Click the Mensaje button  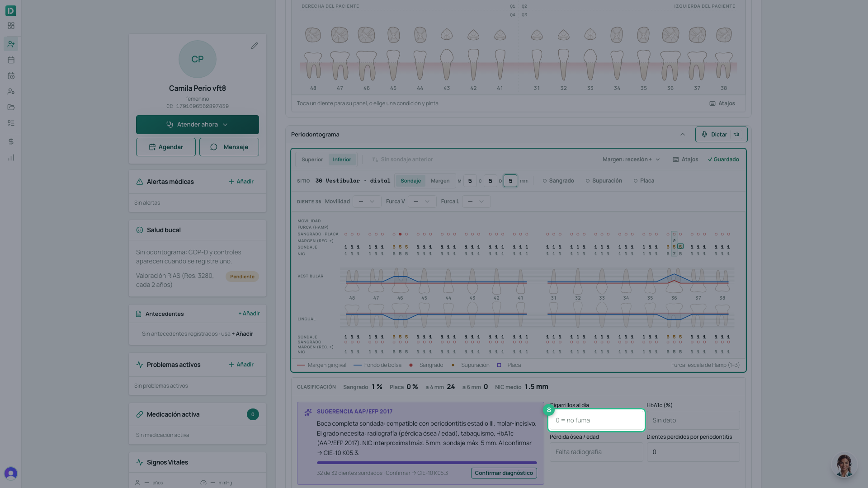point(229,147)
